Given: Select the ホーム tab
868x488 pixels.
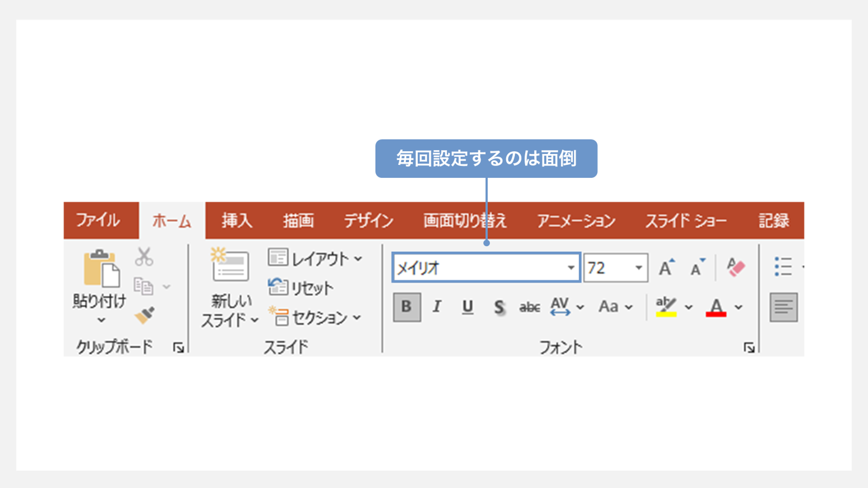Looking at the screenshot, I should [x=172, y=221].
